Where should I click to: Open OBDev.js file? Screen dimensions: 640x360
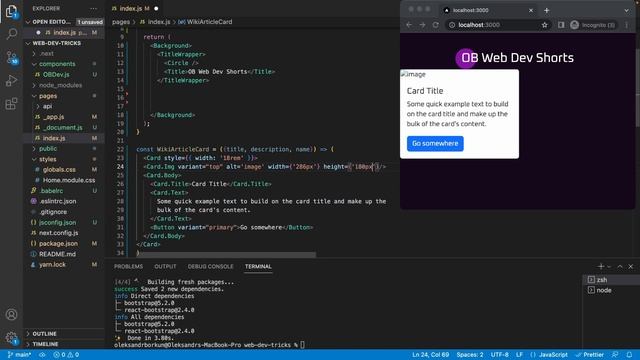tap(56, 75)
